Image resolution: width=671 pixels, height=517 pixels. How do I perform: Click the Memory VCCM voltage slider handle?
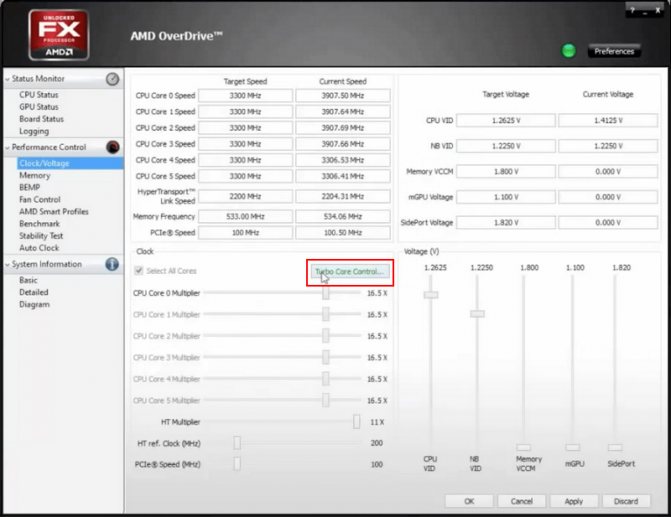(524, 448)
